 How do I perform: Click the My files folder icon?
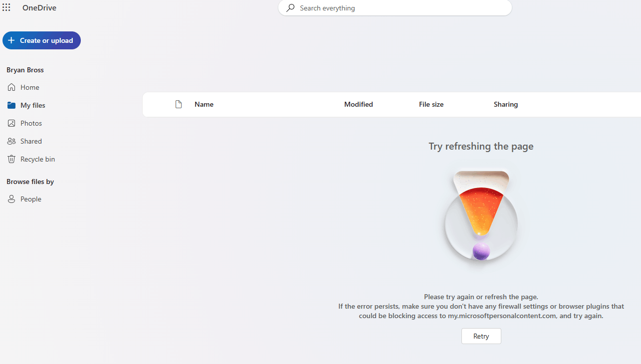pyautogui.click(x=11, y=105)
